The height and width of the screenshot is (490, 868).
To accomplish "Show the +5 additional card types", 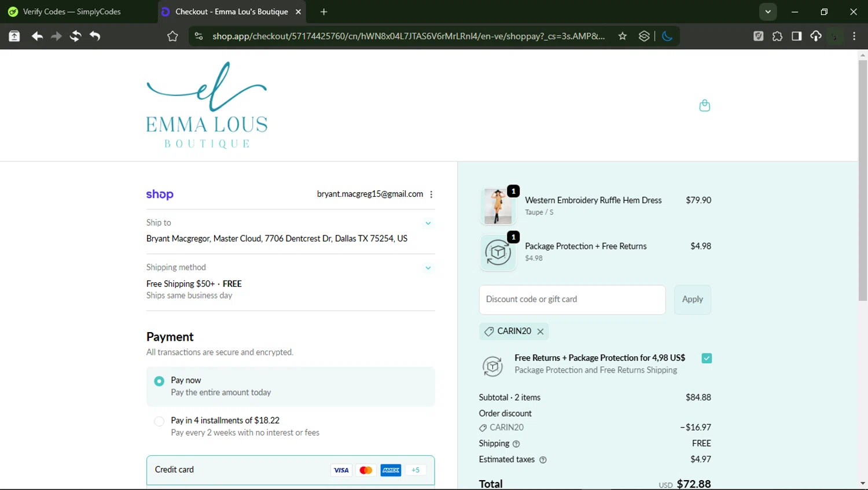I will pyautogui.click(x=415, y=470).
